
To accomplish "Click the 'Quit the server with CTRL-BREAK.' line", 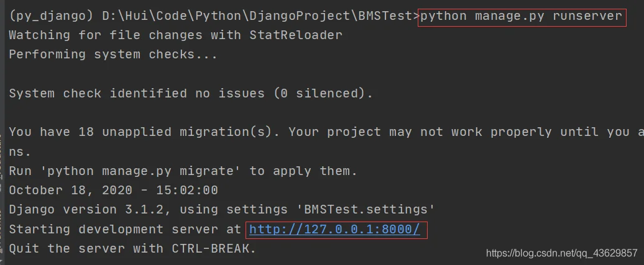I will [132, 249].
